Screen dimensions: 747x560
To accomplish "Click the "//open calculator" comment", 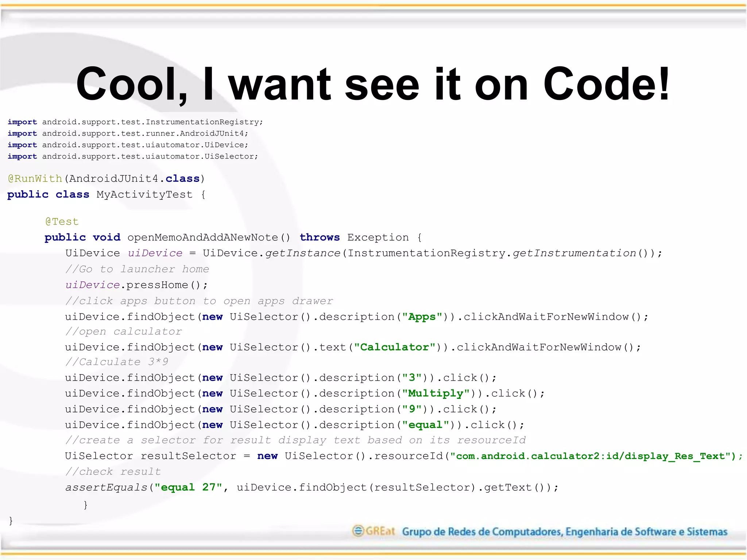I will 124,331.
